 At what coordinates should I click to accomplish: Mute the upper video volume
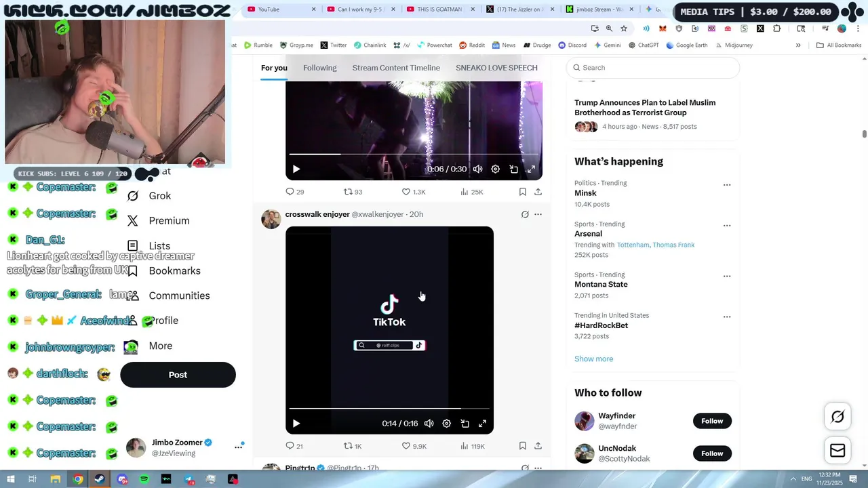pyautogui.click(x=478, y=169)
